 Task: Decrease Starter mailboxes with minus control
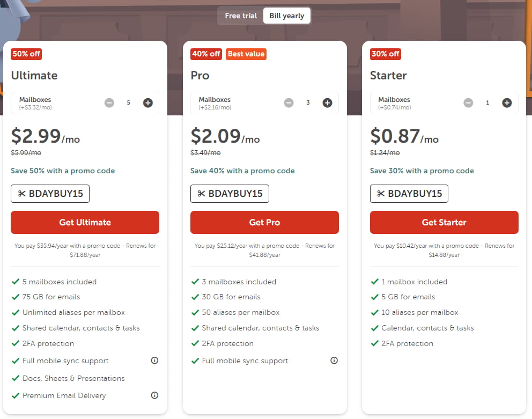[468, 102]
